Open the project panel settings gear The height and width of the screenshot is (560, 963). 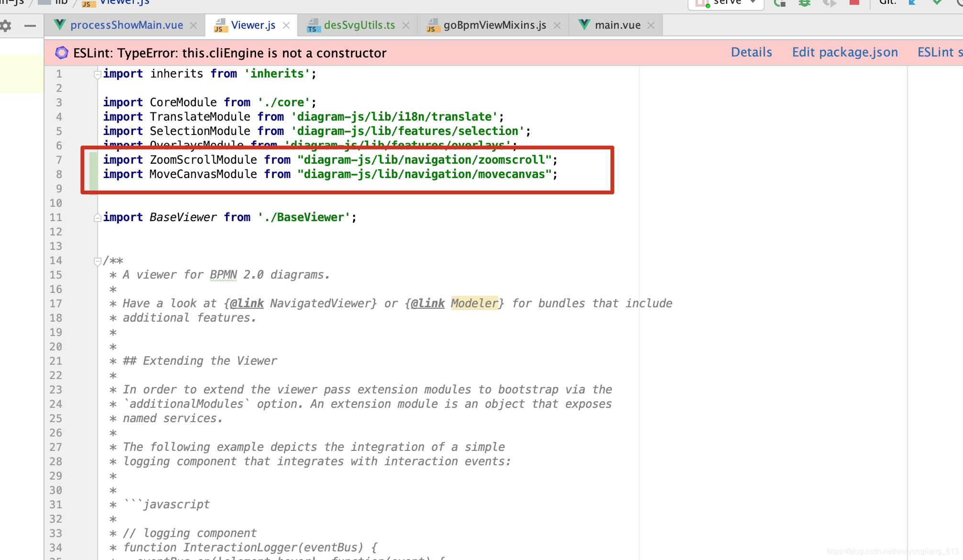point(5,25)
